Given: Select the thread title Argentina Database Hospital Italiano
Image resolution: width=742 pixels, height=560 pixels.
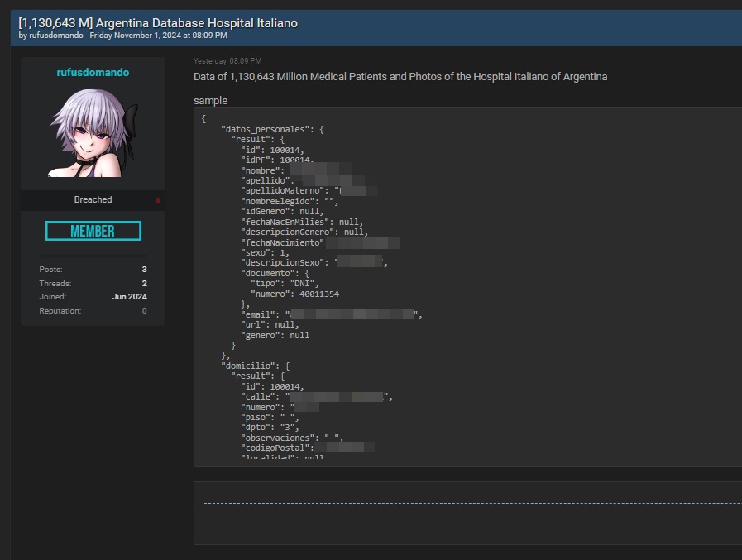Looking at the screenshot, I should click(157, 23).
